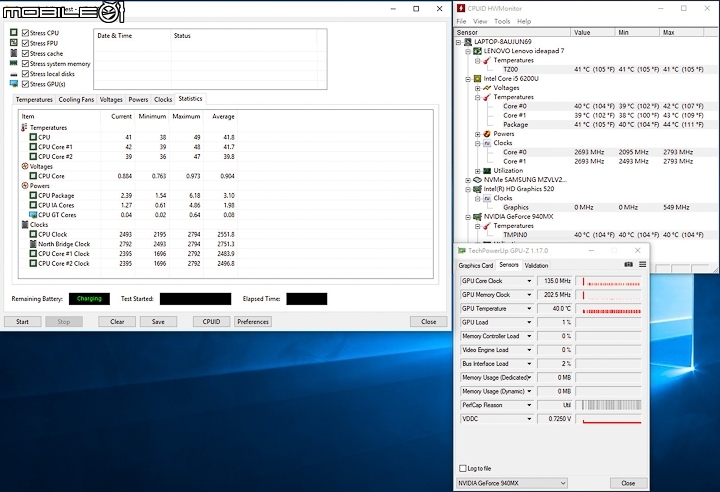Toggle the Stress cache checkbox
This screenshot has height=492, width=720.
click(25, 53)
